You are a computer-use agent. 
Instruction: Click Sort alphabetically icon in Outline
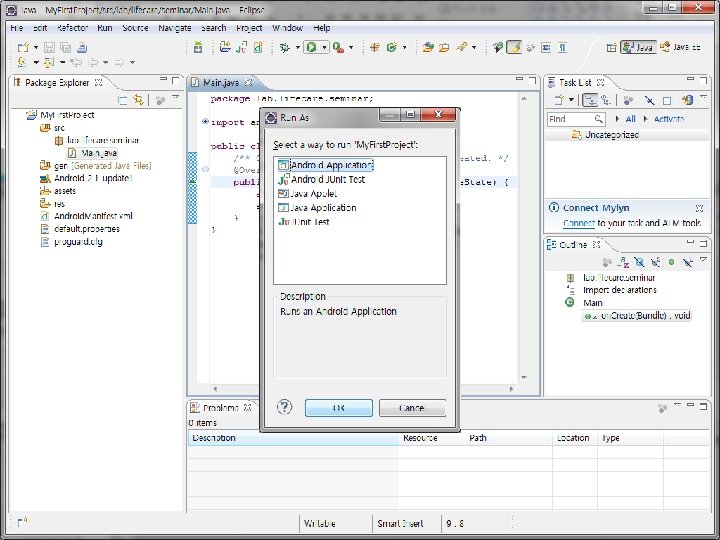pos(623,262)
